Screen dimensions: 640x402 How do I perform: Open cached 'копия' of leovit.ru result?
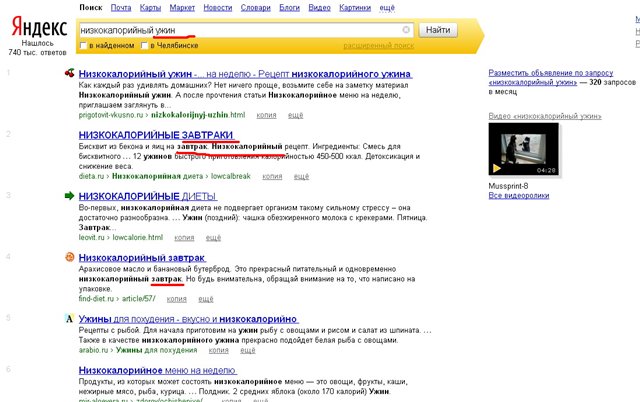coord(184,238)
